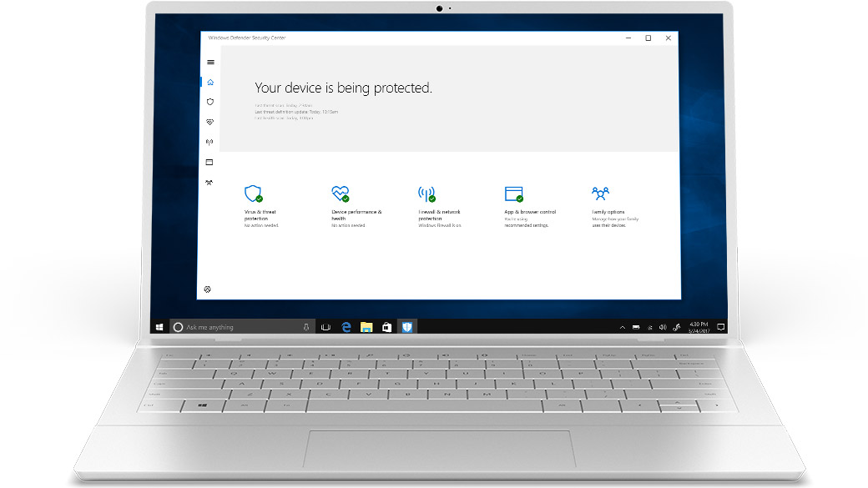
Task: Select the Firewall & network protection sidebar icon
Action: click(x=209, y=142)
